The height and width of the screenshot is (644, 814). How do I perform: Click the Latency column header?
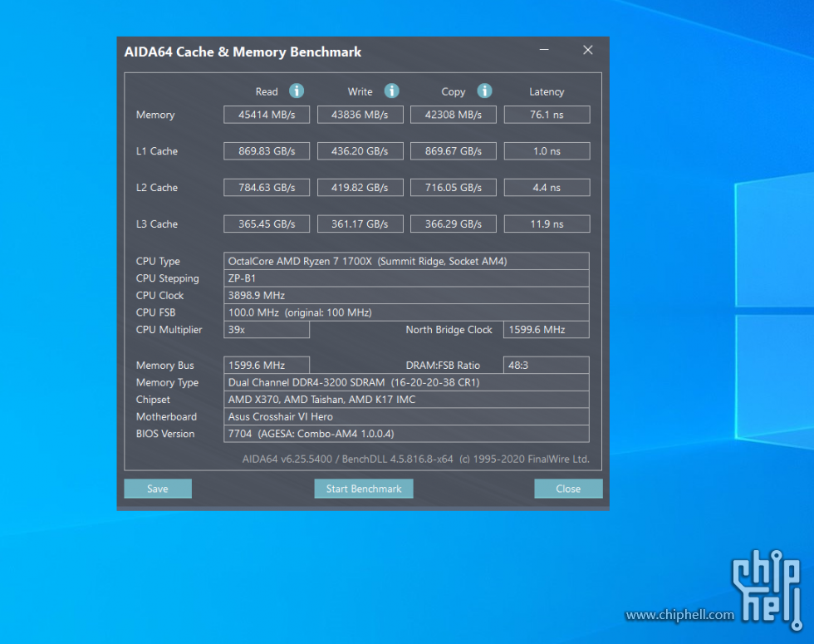point(547,92)
